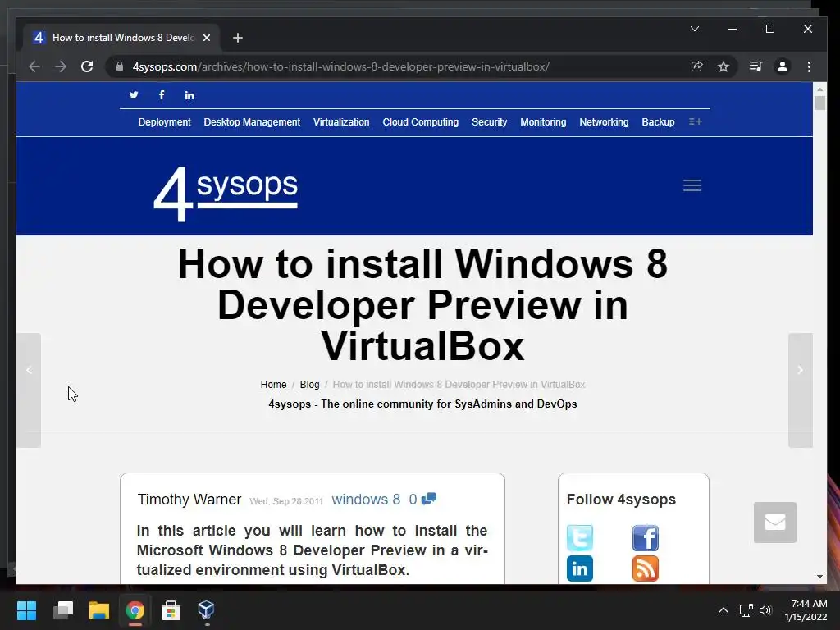This screenshot has width=840, height=630.
Task: Open the Virtualization menu
Action: [x=341, y=122]
